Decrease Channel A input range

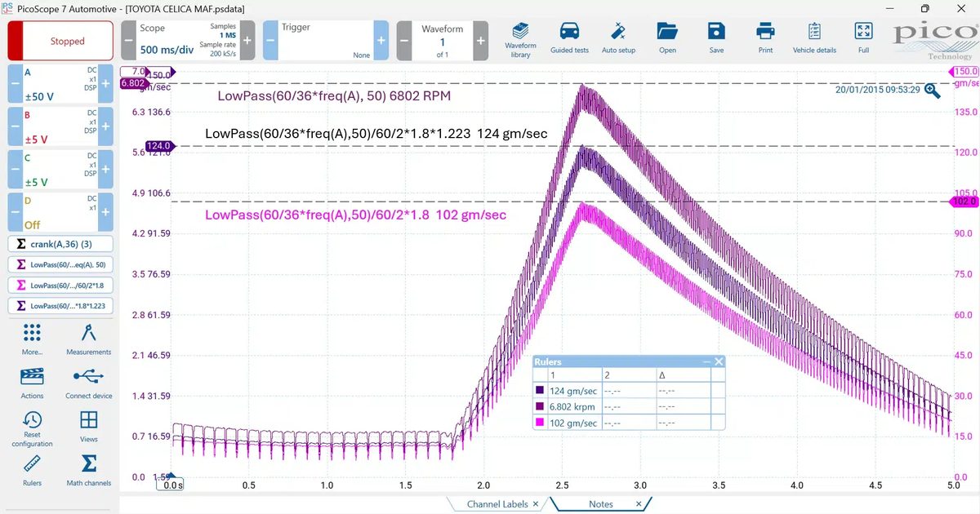pos(15,83)
